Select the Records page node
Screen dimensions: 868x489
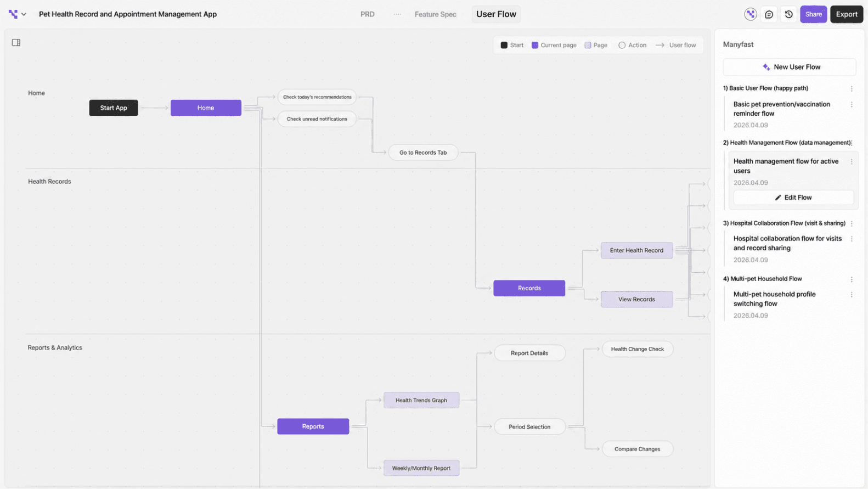pyautogui.click(x=529, y=288)
